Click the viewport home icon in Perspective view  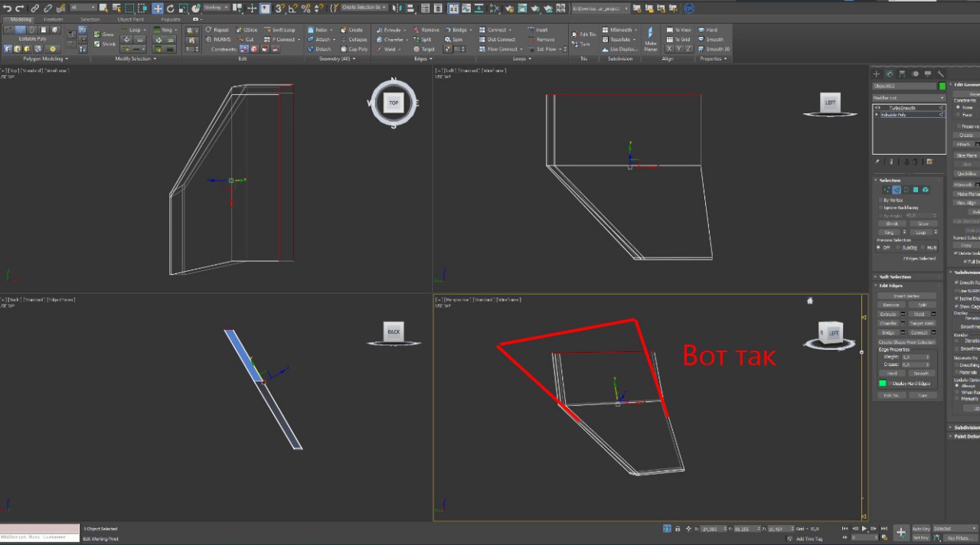810,301
